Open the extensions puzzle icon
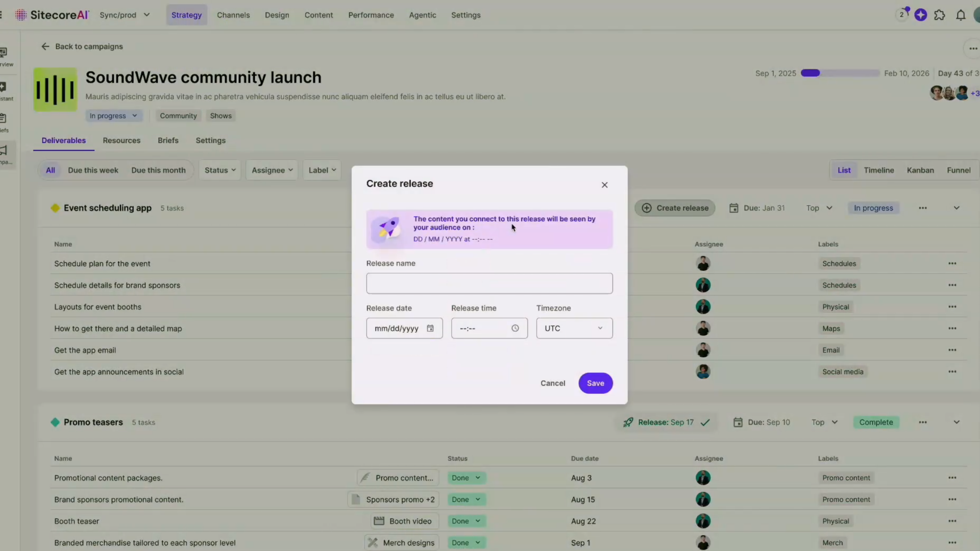This screenshot has width=980, height=551. click(x=940, y=15)
